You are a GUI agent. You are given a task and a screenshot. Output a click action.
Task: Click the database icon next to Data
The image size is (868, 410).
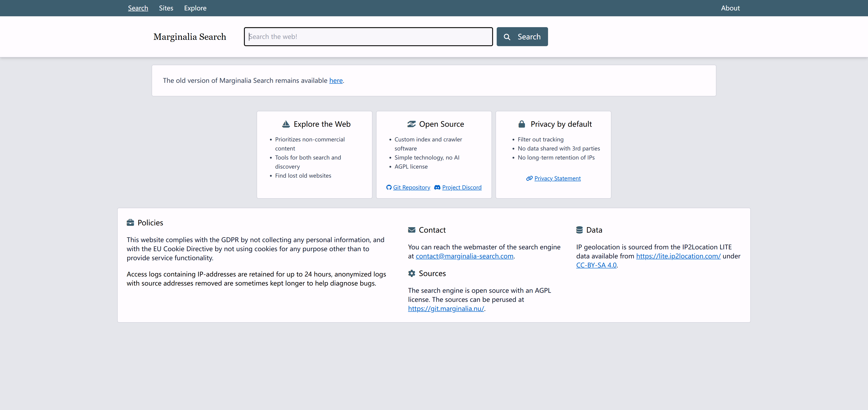tap(579, 230)
